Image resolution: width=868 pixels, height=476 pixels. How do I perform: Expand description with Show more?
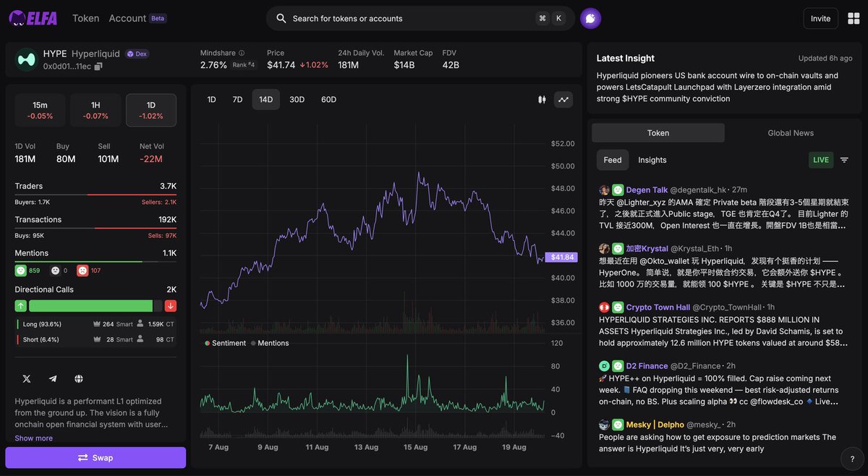click(33, 438)
